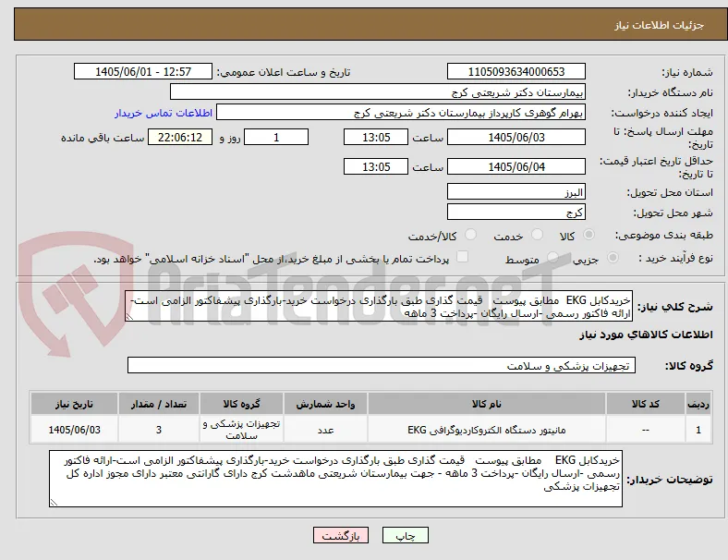Click the چاپ print button
Image resolution: width=728 pixels, height=560 pixels.
pyautogui.click(x=405, y=535)
